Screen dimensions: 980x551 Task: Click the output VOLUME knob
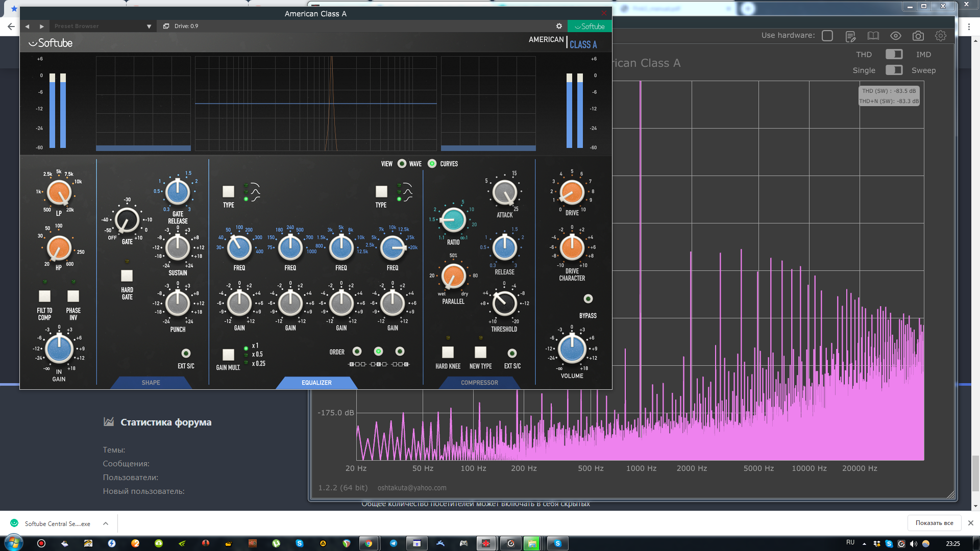tap(572, 349)
